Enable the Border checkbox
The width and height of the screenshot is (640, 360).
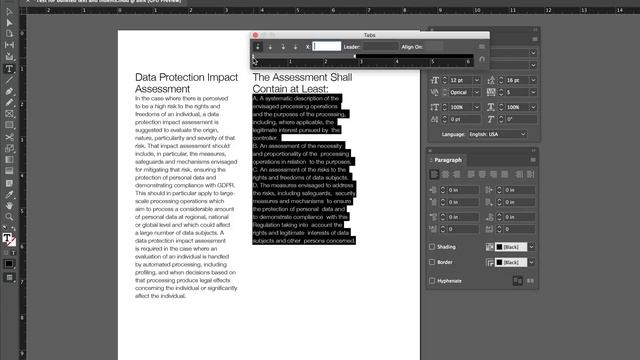(432, 262)
